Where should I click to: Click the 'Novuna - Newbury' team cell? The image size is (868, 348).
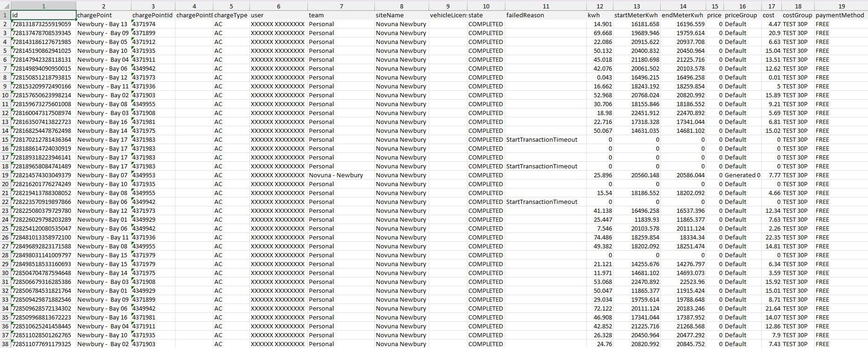point(336,175)
